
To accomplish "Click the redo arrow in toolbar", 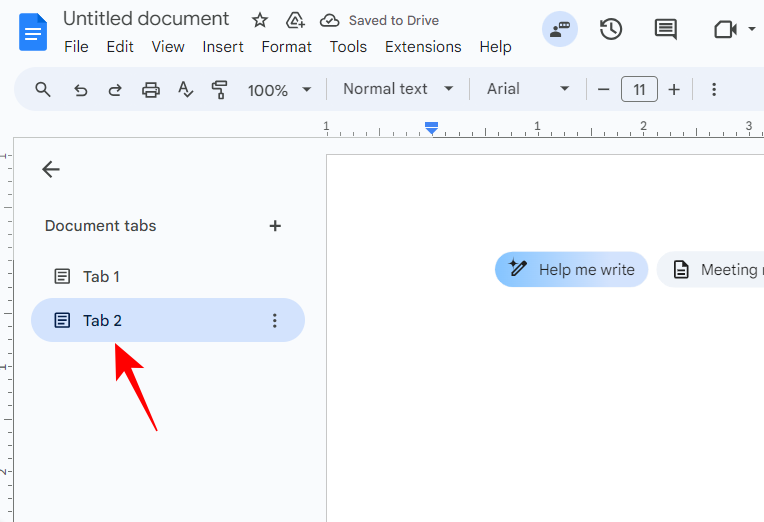I will (115, 90).
